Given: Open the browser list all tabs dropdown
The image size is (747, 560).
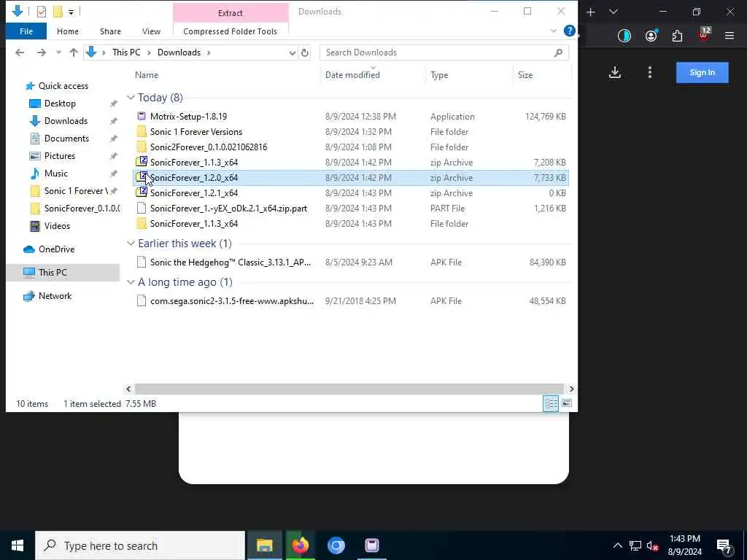Looking at the screenshot, I should pyautogui.click(x=613, y=12).
